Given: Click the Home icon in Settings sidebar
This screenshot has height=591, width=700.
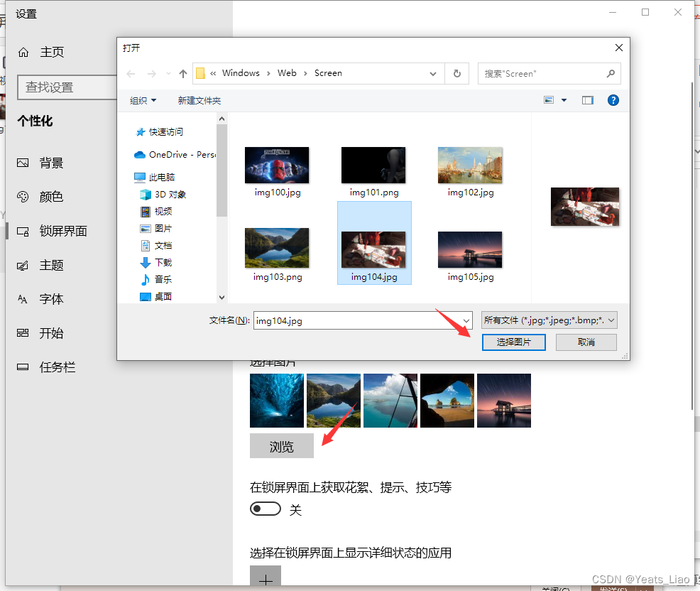Looking at the screenshot, I should tap(23, 53).
